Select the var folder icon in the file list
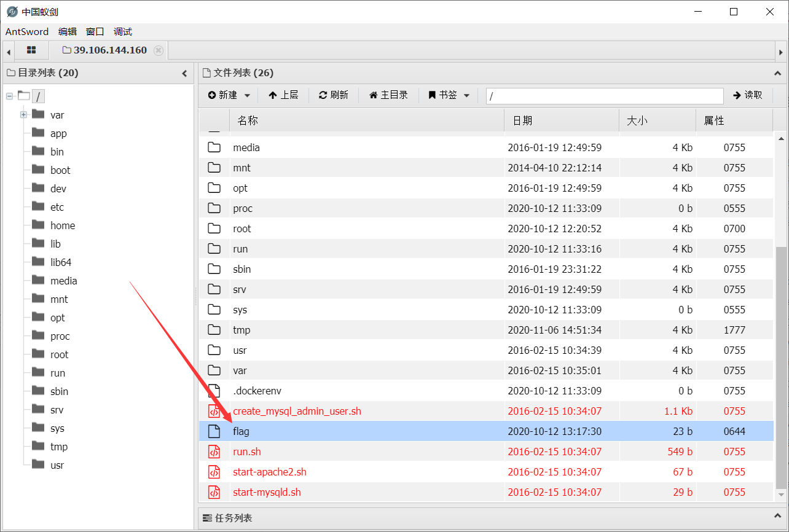Screen dimensions: 789x532 pos(214,370)
